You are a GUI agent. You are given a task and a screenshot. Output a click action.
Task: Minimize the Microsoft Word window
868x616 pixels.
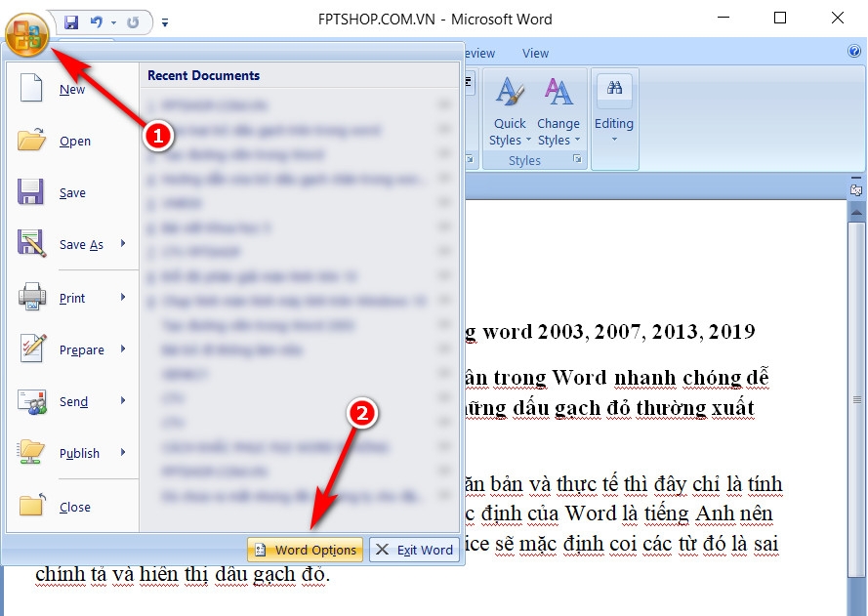click(x=723, y=18)
